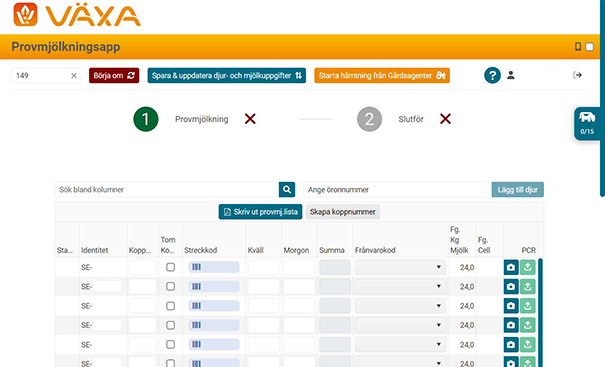Click the green upload icon in fourth row

pyautogui.click(x=527, y=325)
